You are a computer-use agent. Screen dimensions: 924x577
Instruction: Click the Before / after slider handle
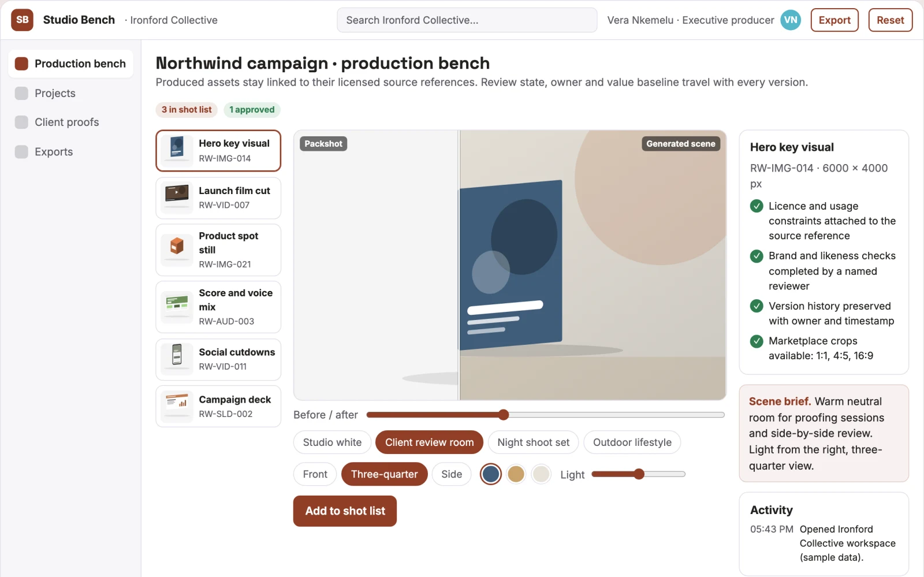click(x=504, y=415)
